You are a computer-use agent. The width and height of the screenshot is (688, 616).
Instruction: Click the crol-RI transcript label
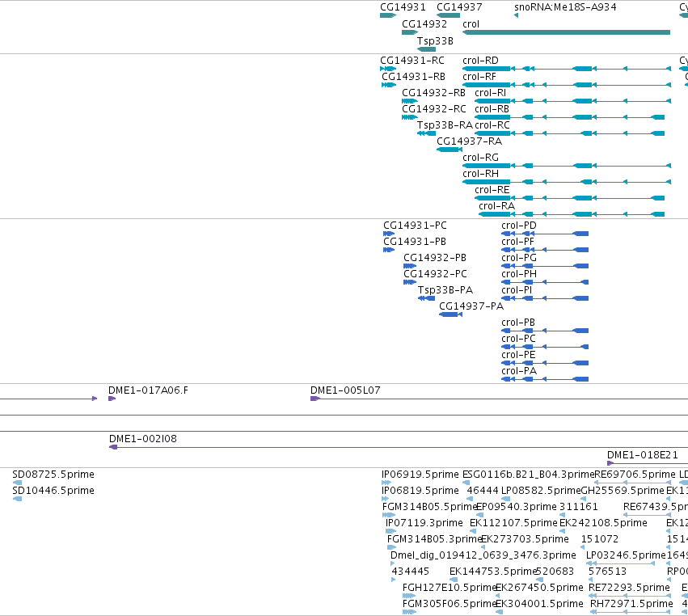pos(490,93)
